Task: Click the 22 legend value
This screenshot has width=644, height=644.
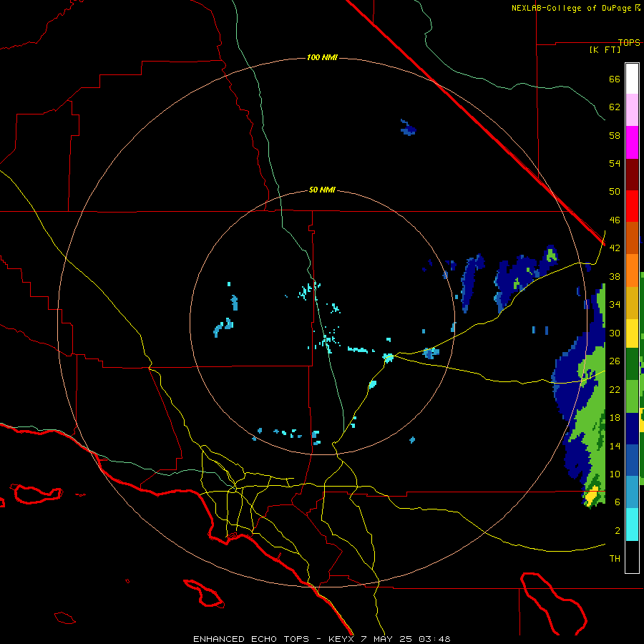Action: click(615, 389)
